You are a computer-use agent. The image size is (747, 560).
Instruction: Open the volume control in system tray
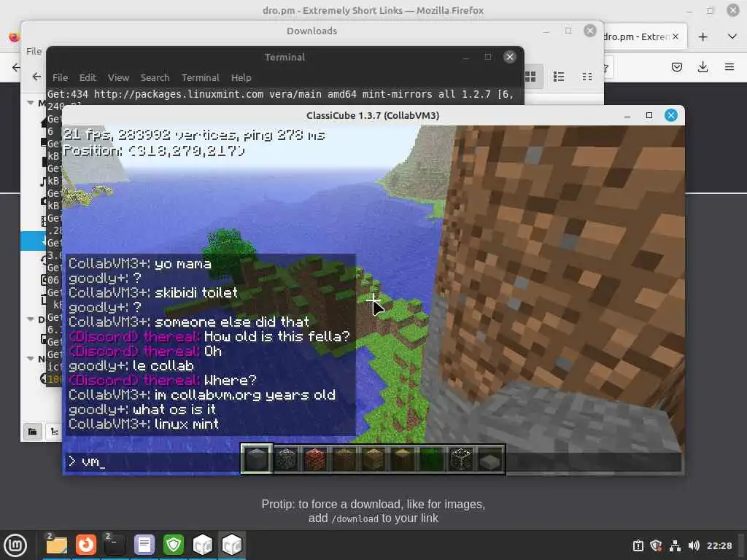[694, 545]
